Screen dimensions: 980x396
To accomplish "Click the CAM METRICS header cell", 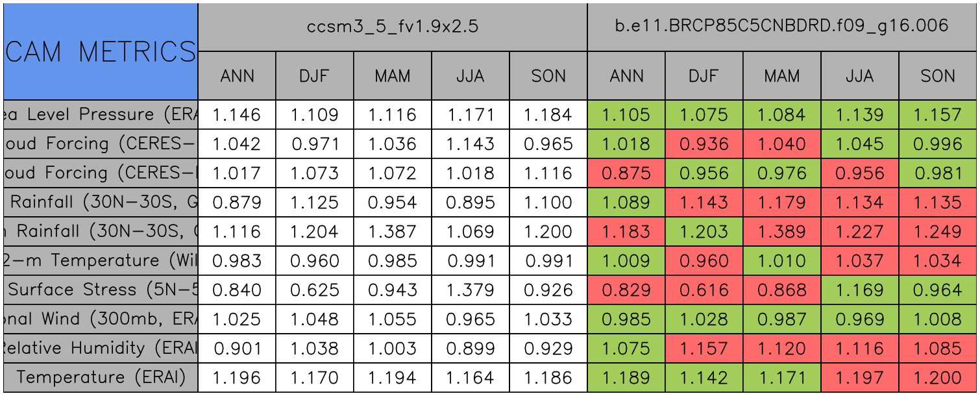I will 101,51.
